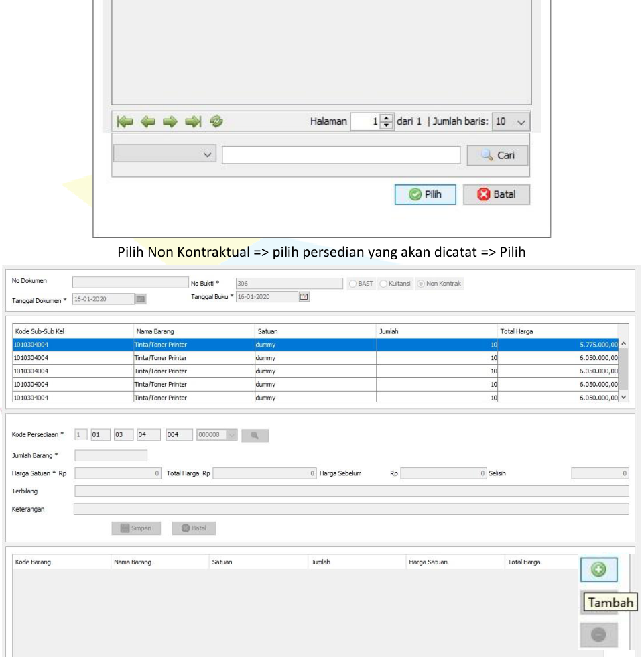Image resolution: width=644 pixels, height=657 pixels.
Task: Select the Non Kontrak radio button
Action: click(420, 284)
